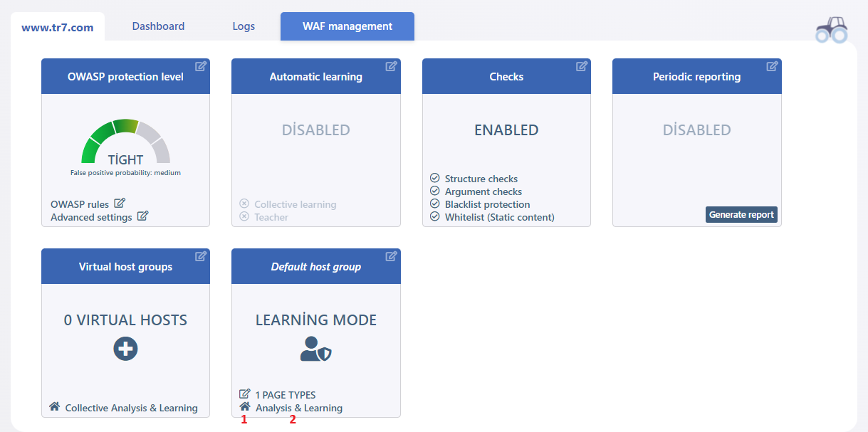Click the user shield Learning Mode icon
868x432 pixels.
tap(315, 349)
